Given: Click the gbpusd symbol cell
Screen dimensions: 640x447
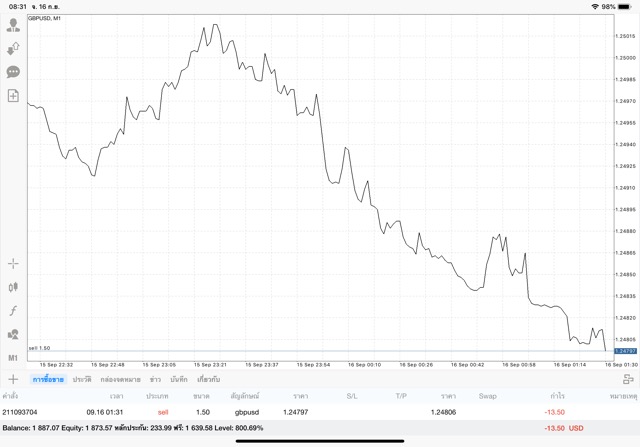Looking at the screenshot, I should (x=247, y=412).
